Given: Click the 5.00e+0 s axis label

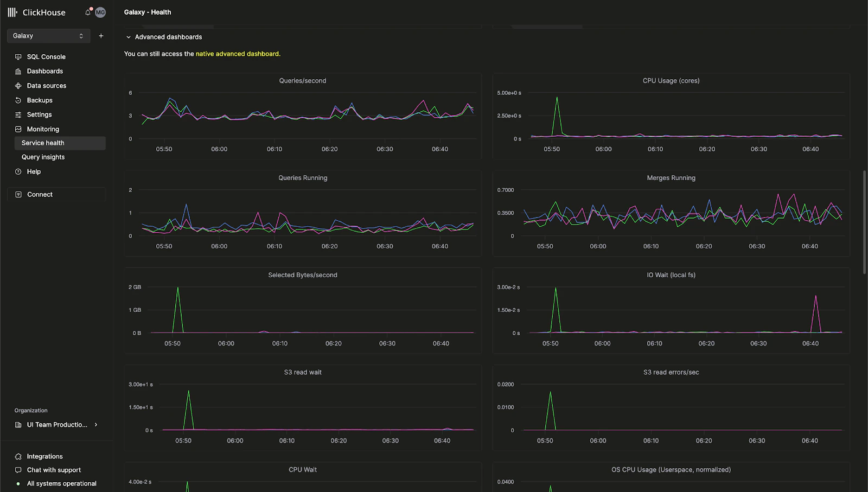Looking at the screenshot, I should click(x=509, y=93).
